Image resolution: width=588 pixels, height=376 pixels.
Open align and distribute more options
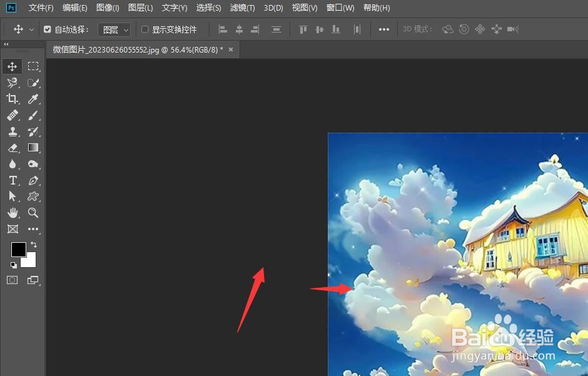(x=383, y=29)
